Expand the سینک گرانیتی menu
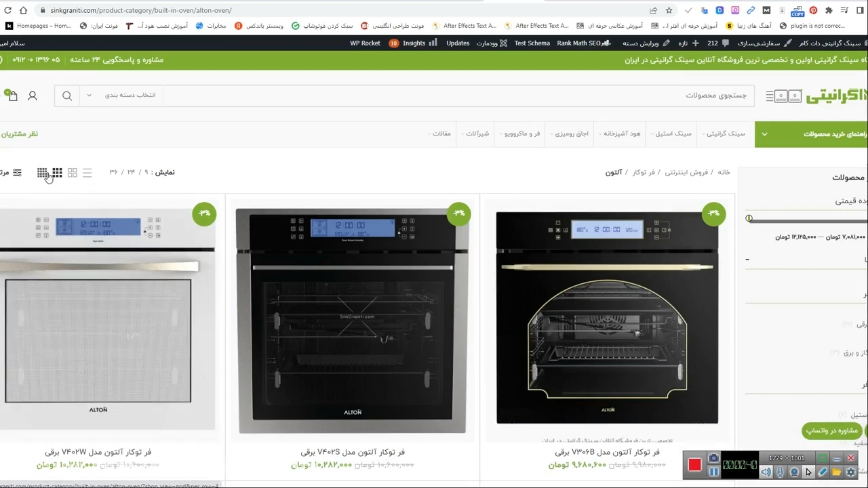Viewport: 868px width, 488px height. coord(724,134)
